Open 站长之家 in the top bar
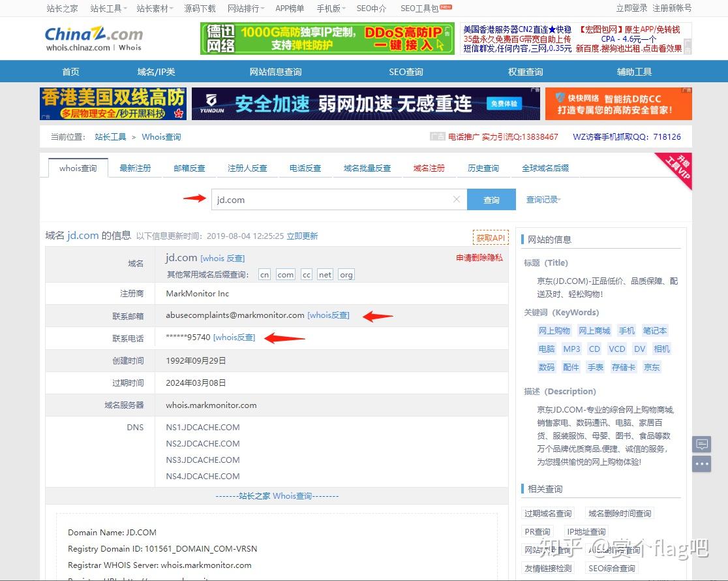728x581 pixels. pos(62,8)
